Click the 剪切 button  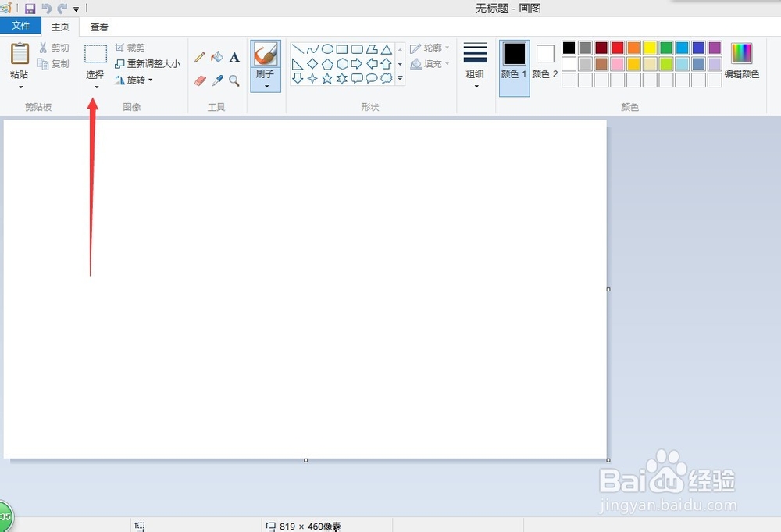(x=54, y=48)
